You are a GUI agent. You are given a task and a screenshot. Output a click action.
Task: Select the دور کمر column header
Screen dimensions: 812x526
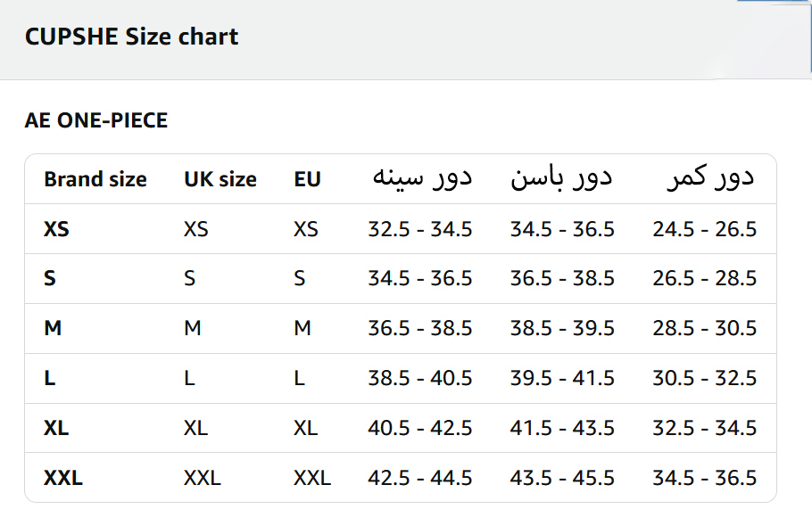[x=709, y=178]
